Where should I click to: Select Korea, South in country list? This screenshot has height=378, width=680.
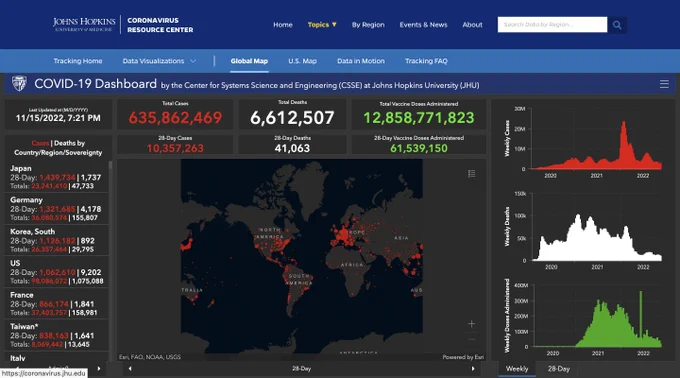pos(56,240)
